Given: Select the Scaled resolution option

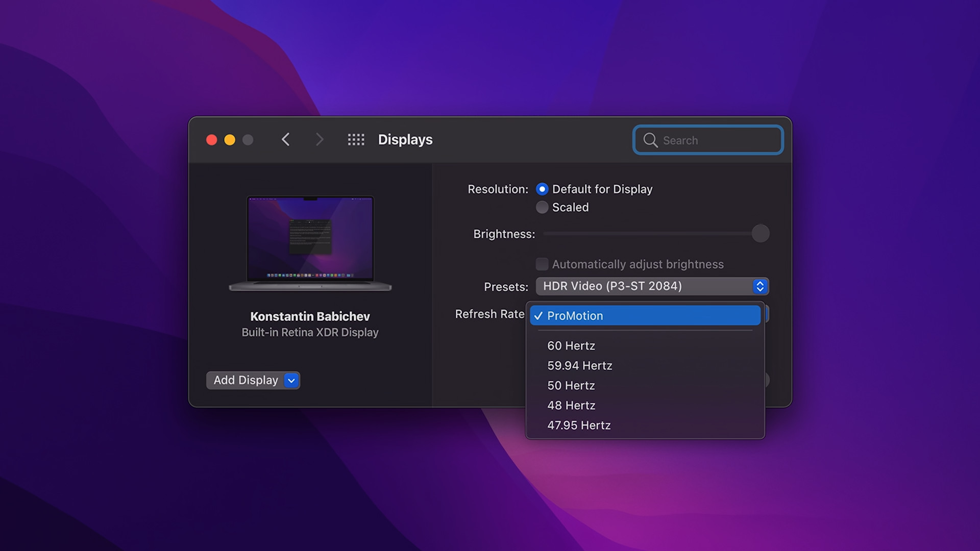Looking at the screenshot, I should click(542, 207).
